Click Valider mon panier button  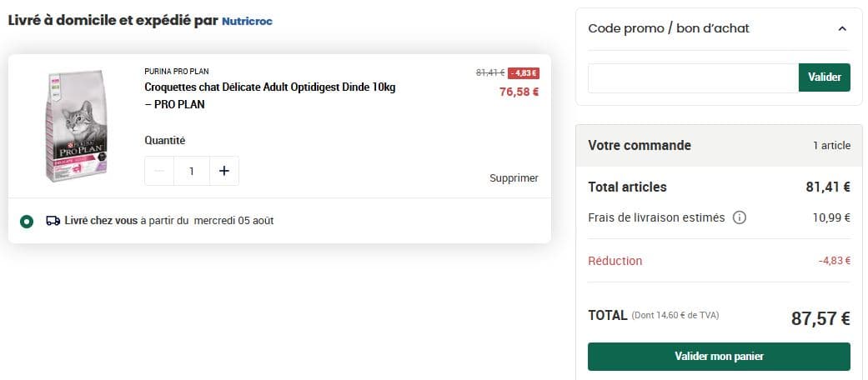(x=719, y=356)
